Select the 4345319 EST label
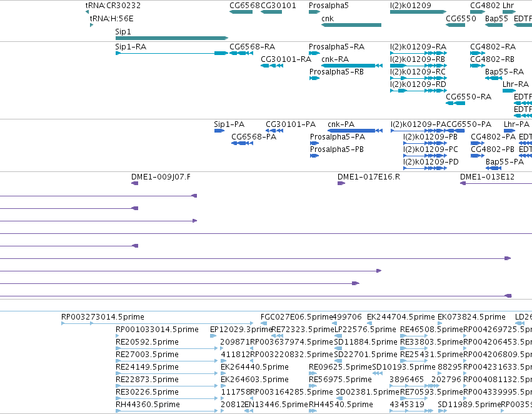 [407, 405]
